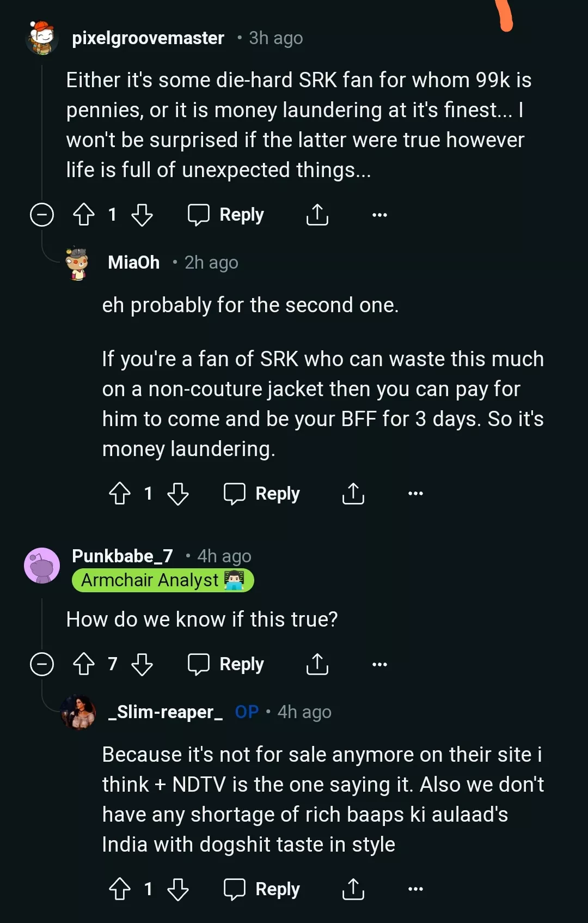Upvote pixelgroovemaster's comment
This screenshot has width=588, height=923.
[84, 215]
